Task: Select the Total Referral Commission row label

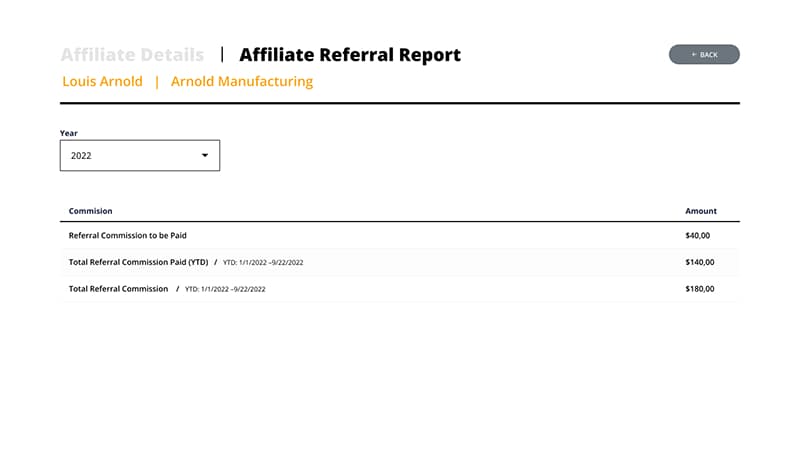Action: pyautogui.click(x=118, y=289)
